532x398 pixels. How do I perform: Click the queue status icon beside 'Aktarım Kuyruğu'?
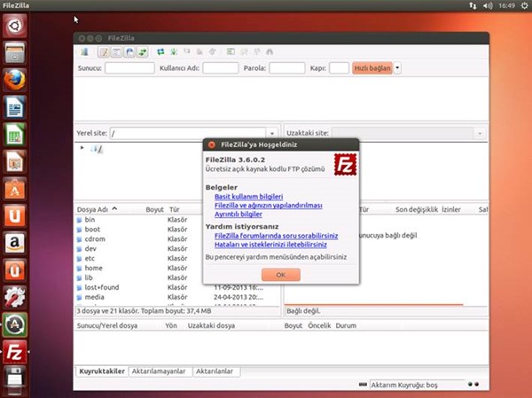(x=363, y=385)
